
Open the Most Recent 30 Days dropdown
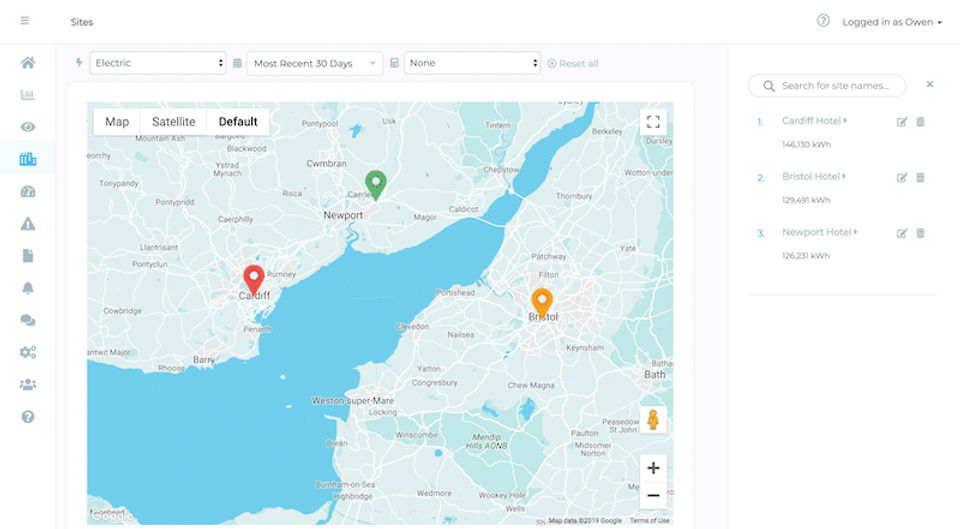point(315,63)
